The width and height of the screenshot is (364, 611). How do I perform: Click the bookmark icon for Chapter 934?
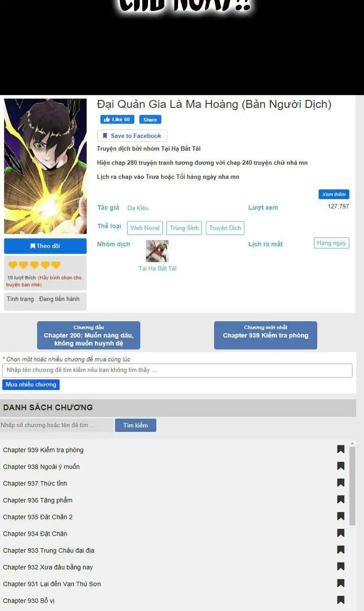coord(341,533)
